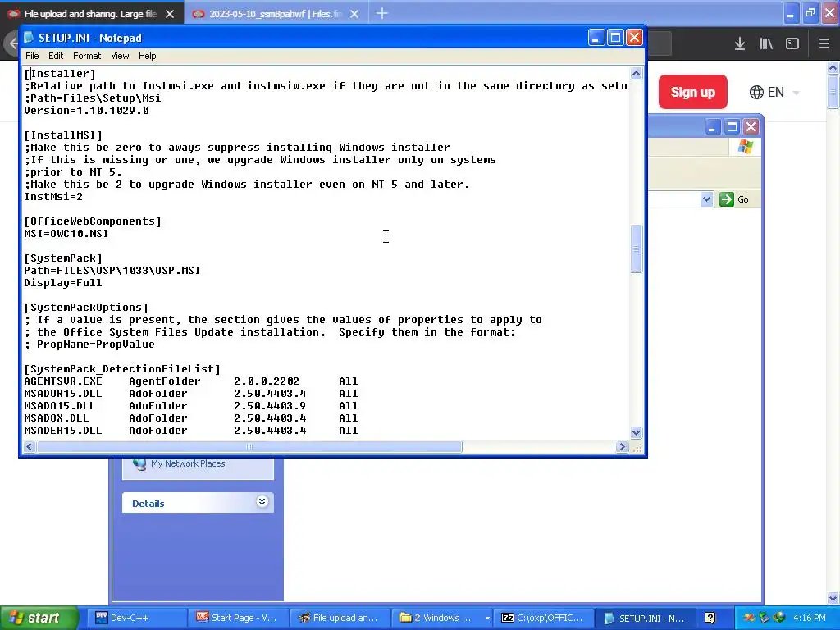Expand the Explorer address bar dropdown

pyautogui.click(x=706, y=199)
